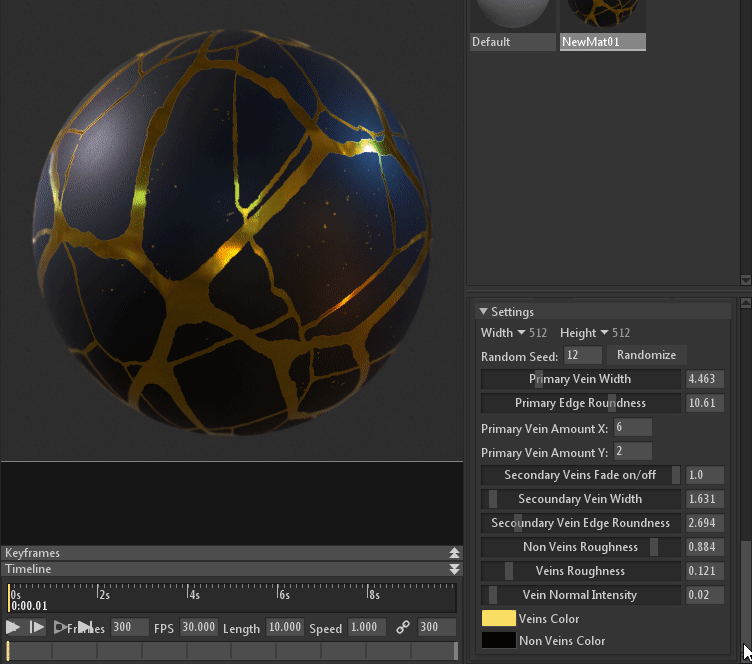752x664 pixels.
Task: Click the 3D sphere preview viewport
Action: point(232,230)
